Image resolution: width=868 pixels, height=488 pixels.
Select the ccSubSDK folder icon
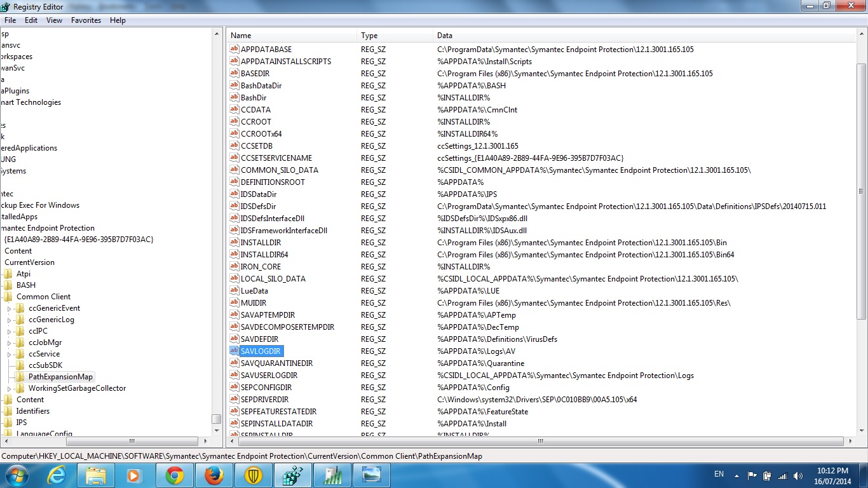[20, 365]
